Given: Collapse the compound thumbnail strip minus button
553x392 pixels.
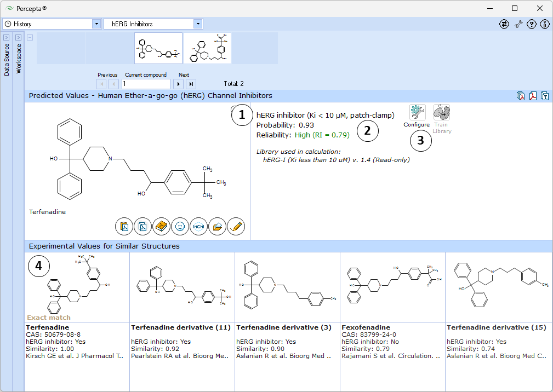Looking at the screenshot, I should coord(30,37).
